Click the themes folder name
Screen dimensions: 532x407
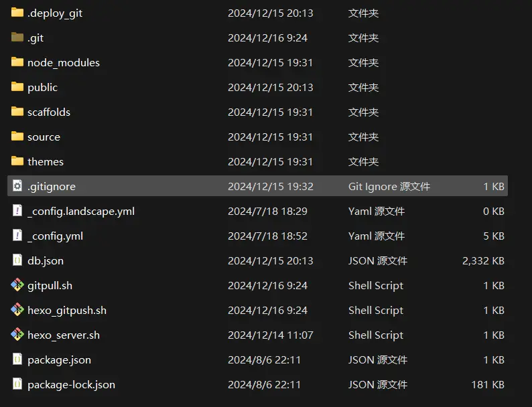[x=46, y=161]
